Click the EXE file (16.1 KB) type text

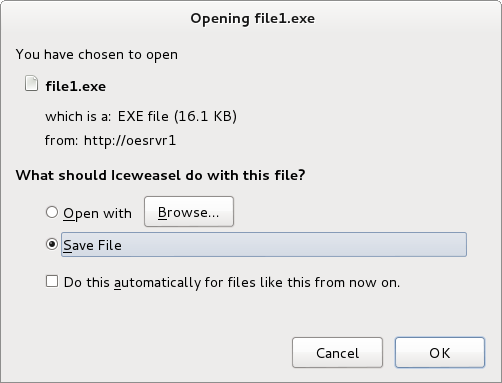(177, 117)
